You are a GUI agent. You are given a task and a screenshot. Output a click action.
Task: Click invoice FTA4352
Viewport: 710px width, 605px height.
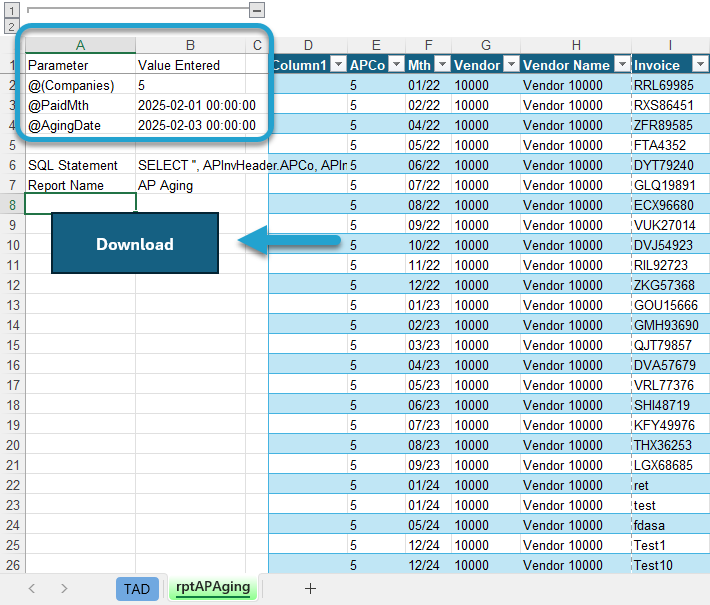click(x=670, y=145)
